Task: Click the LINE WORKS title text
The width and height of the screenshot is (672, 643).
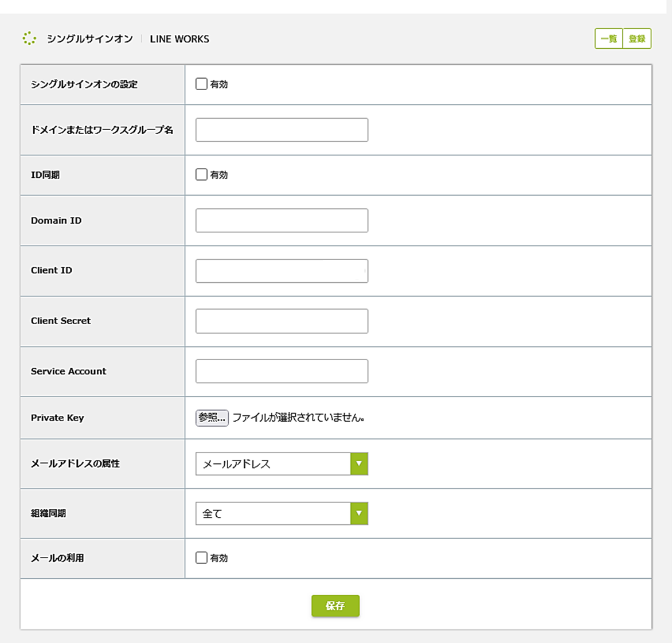Action: point(179,39)
